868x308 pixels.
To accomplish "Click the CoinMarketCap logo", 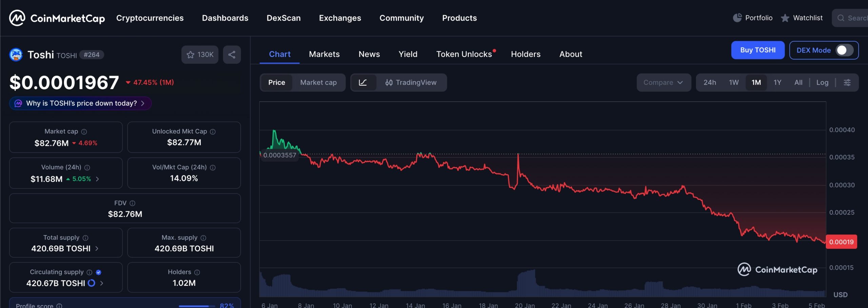I will pos(57,18).
